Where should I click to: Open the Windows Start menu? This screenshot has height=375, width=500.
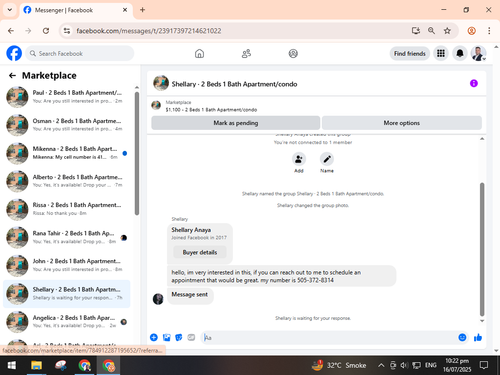(x=12, y=365)
